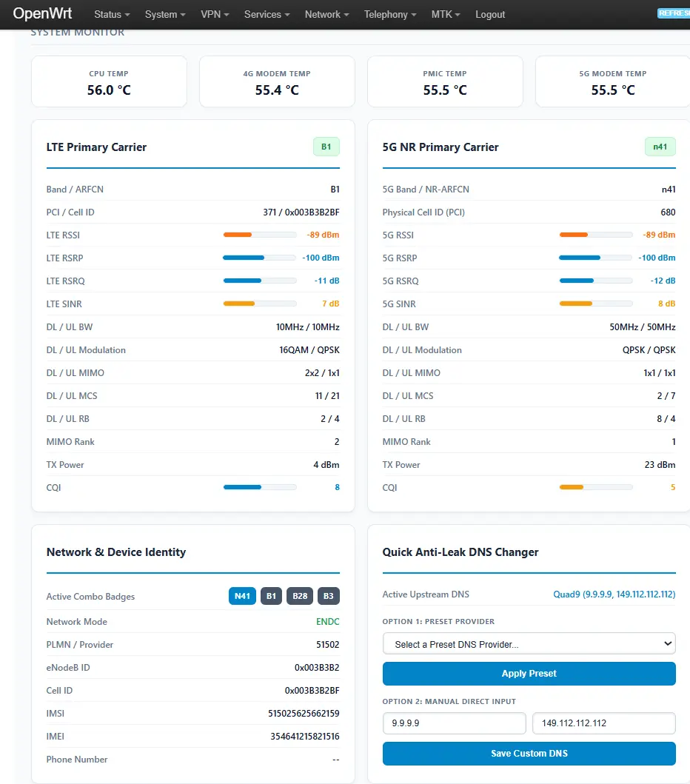Click the Refresh badge in top bar
This screenshot has width=690, height=784.
tap(674, 13)
